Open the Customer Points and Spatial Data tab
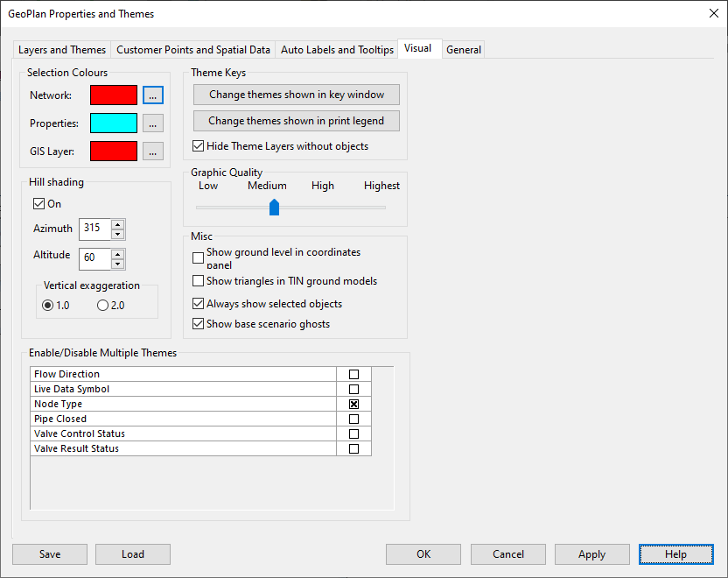The image size is (728, 578). pyautogui.click(x=193, y=50)
